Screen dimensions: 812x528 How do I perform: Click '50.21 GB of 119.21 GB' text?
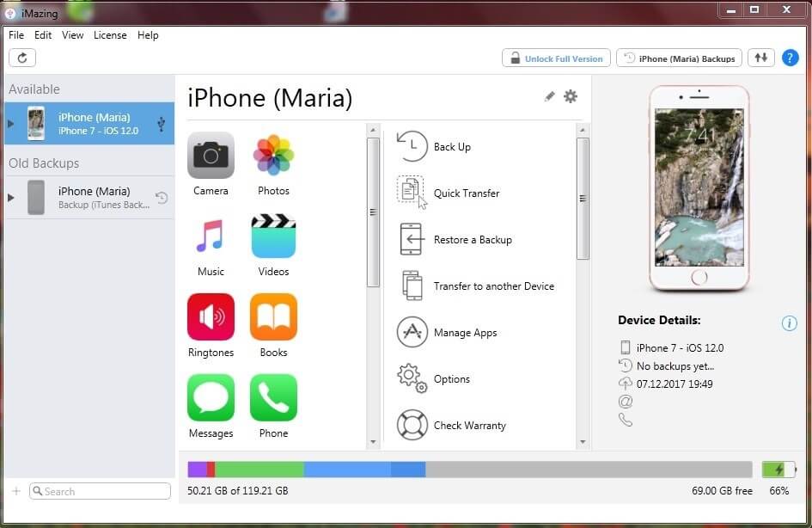pos(238,491)
